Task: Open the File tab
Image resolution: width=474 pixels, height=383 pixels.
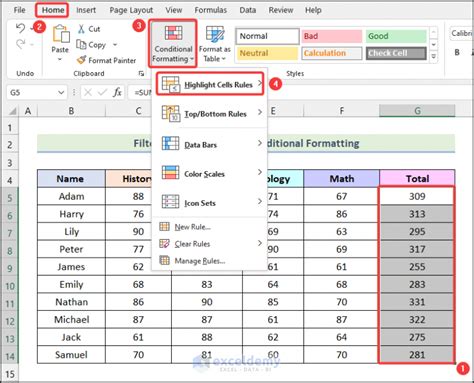Action: 19,10
